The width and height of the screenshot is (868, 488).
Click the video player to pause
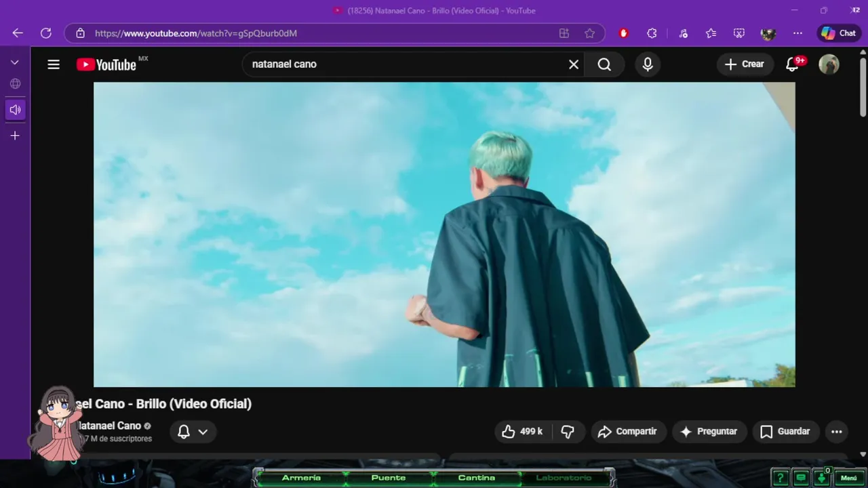click(x=444, y=235)
